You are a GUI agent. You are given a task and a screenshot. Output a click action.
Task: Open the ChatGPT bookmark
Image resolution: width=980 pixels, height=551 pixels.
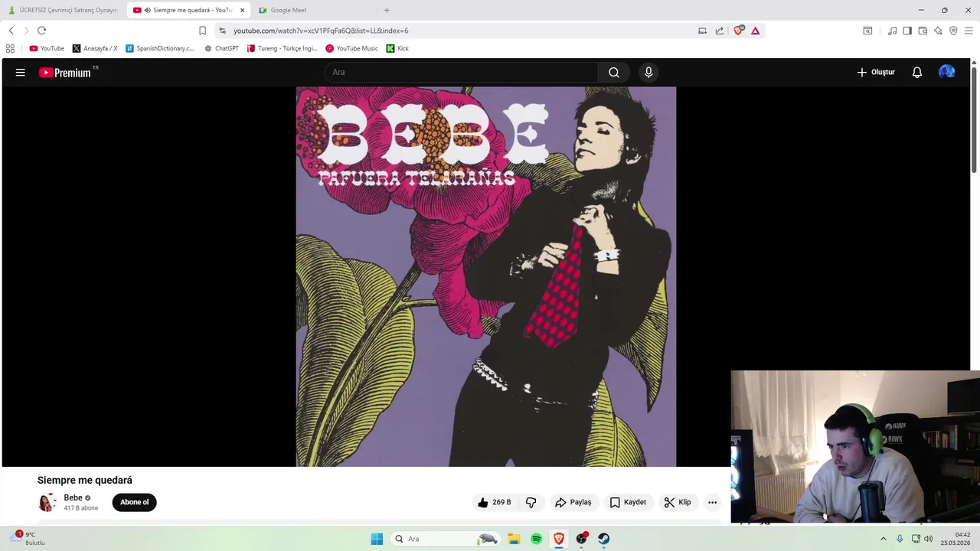click(221, 48)
